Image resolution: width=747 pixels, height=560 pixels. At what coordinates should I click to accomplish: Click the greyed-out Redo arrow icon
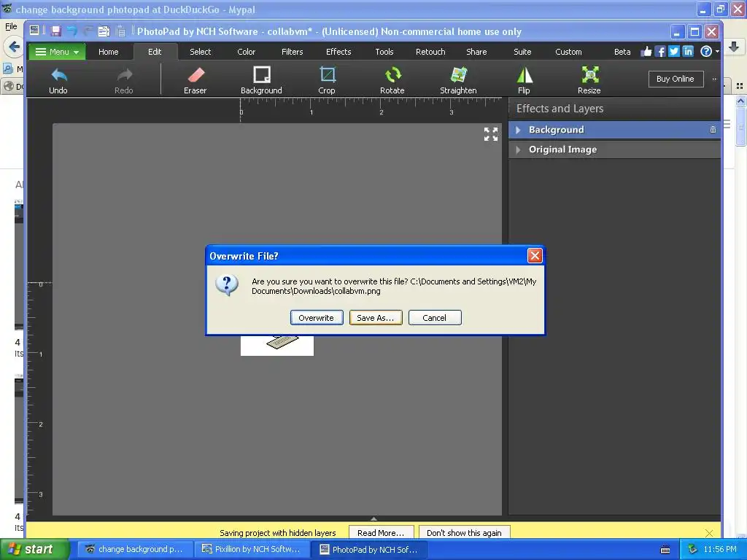pyautogui.click(x=124, y=75)
